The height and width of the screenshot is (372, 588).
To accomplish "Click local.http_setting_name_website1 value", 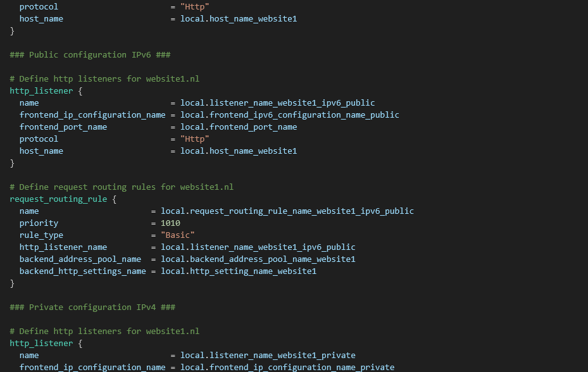I will 238,271.
